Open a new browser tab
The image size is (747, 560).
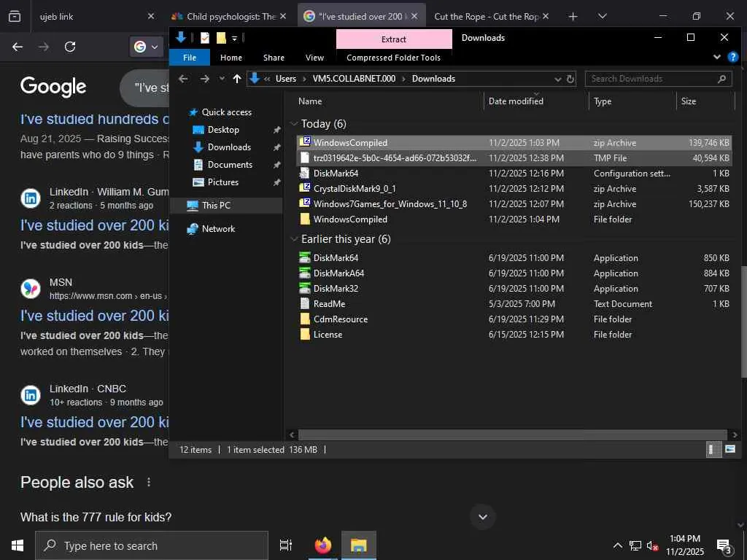point(573,17)
